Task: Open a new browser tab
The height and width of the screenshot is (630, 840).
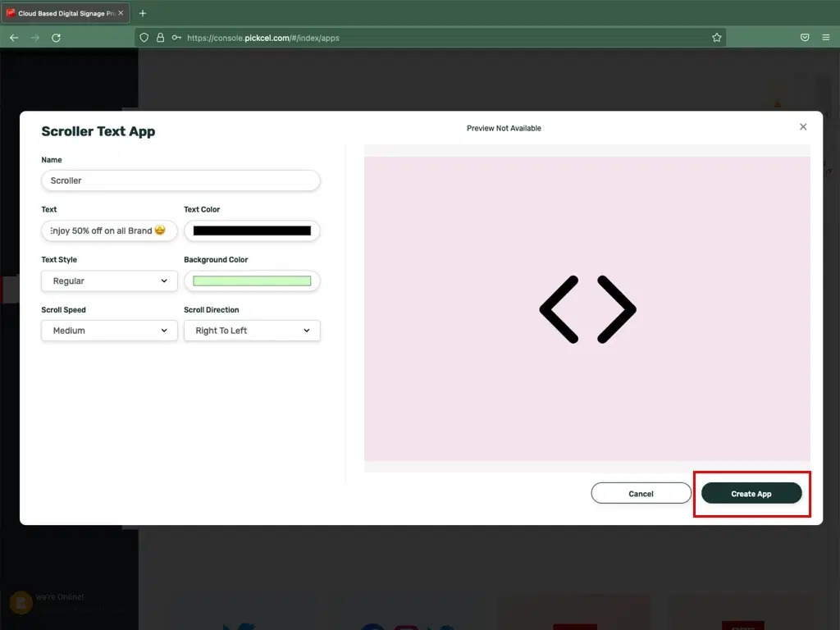Action: coord(143,12)
